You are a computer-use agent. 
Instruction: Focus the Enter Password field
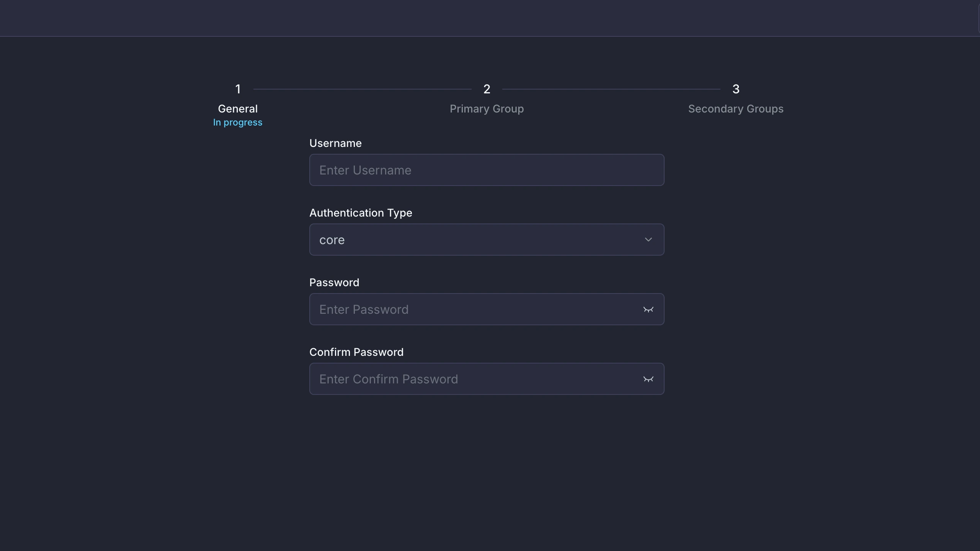point(487,309)
